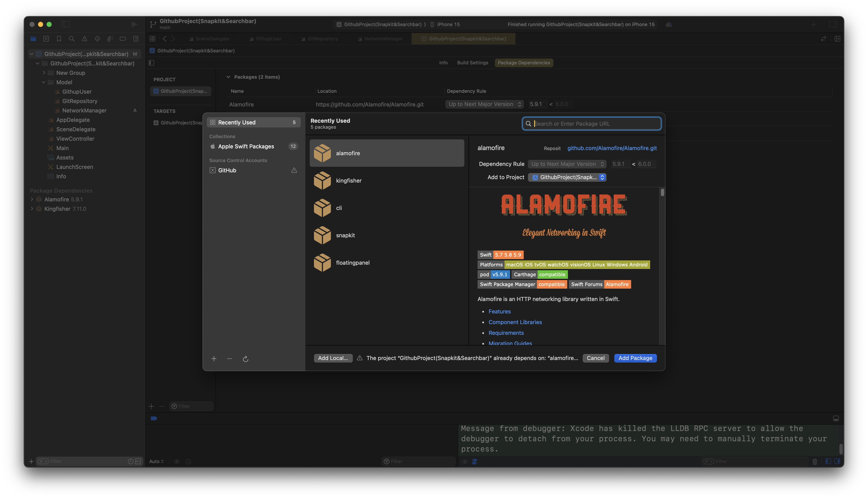Open the Report navigator icon
This screenshot has width=868, height=499.
(x=136, y=39)
